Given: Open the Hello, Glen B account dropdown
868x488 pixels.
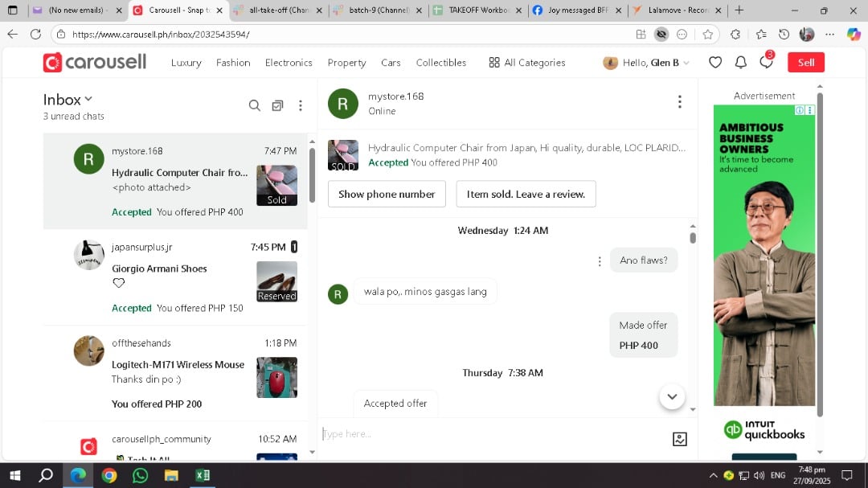Looking at the screenshot, I should click(x=646, y=63).
